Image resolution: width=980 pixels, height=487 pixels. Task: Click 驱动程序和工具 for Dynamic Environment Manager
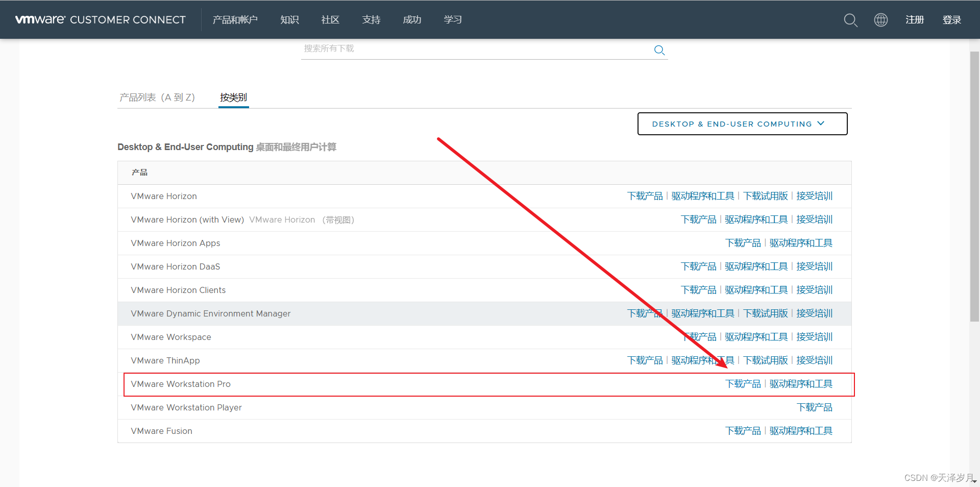[703, 313]
